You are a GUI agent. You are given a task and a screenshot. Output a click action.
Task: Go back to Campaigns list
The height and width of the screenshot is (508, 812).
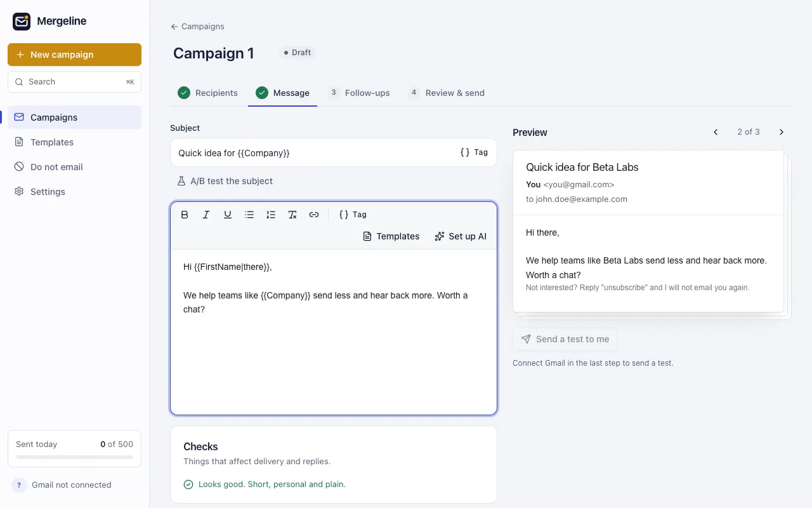(197, 27)
